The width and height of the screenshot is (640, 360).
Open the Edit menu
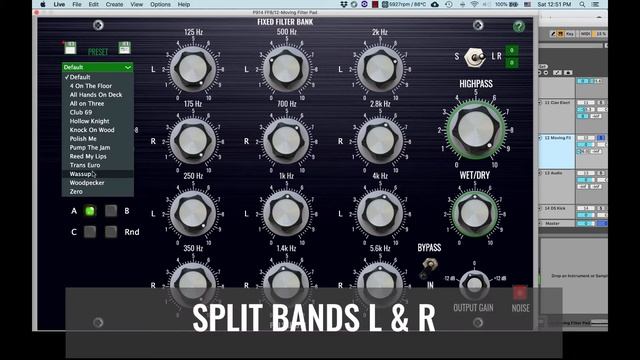coord(93,4)
